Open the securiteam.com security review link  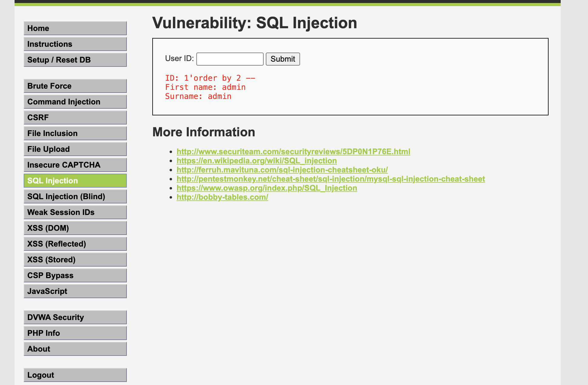(x=293, y=152)
